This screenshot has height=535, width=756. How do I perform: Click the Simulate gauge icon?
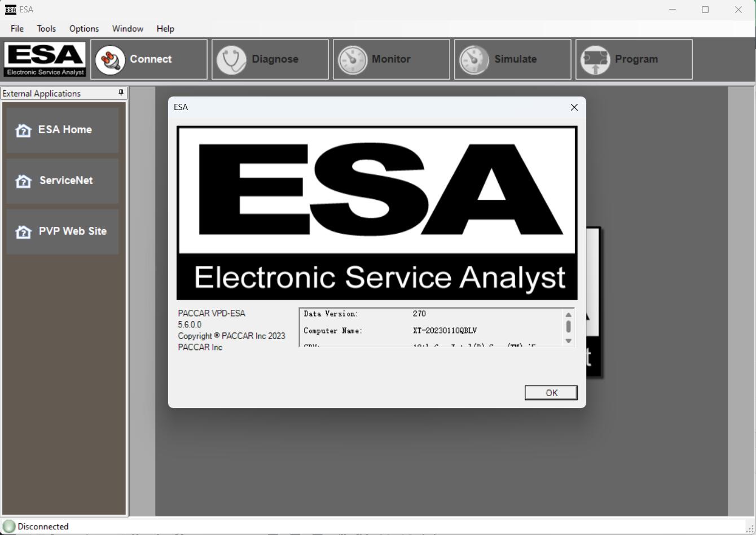[474, 60]
